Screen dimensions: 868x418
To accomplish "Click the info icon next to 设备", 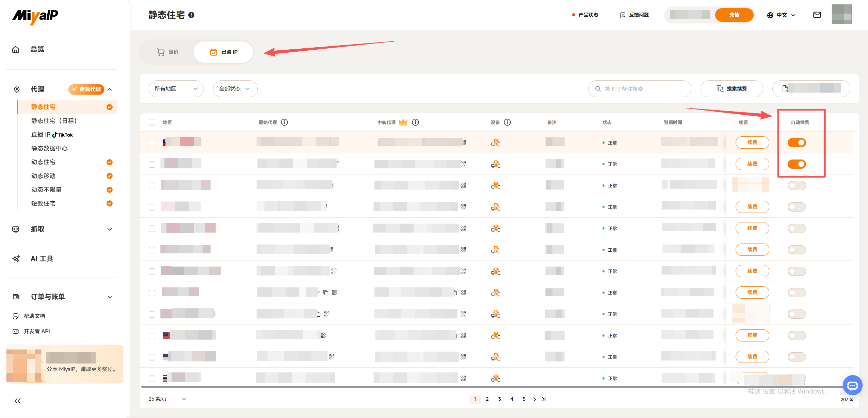I will click(507, 122).
